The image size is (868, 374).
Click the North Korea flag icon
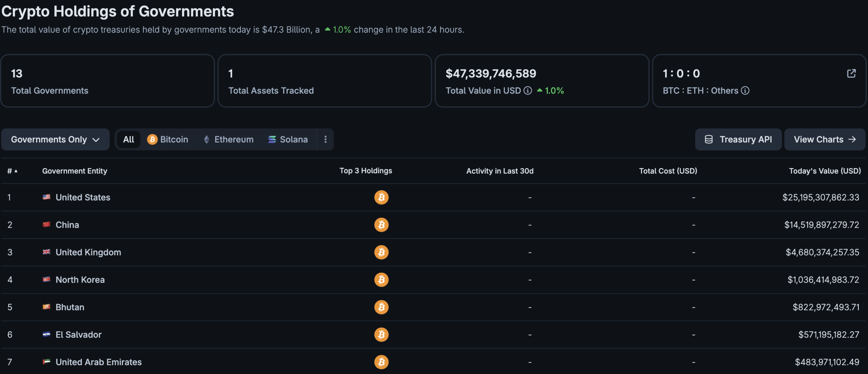[46, 279]
